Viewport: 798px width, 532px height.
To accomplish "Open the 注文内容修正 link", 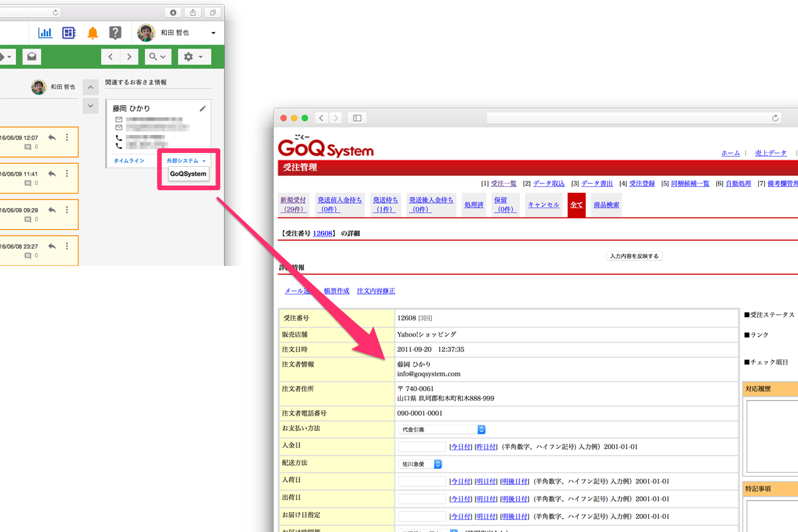I will pos(376,291).
